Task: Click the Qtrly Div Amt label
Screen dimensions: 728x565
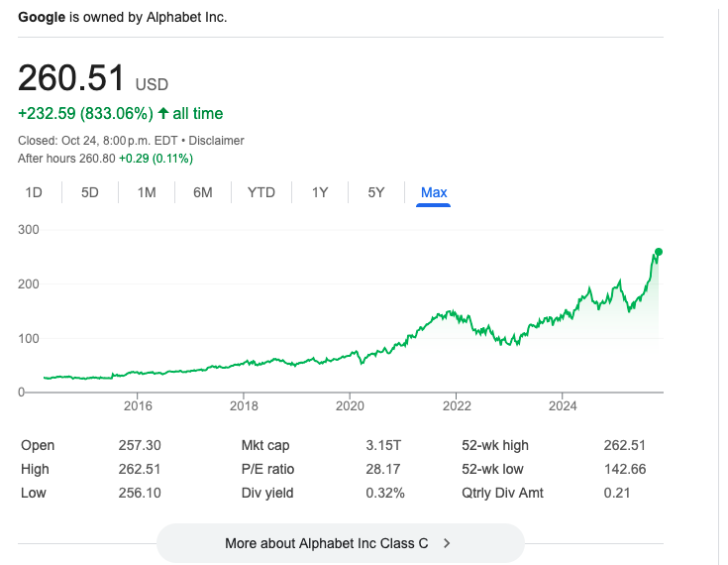Action: [x=502, y=493]
